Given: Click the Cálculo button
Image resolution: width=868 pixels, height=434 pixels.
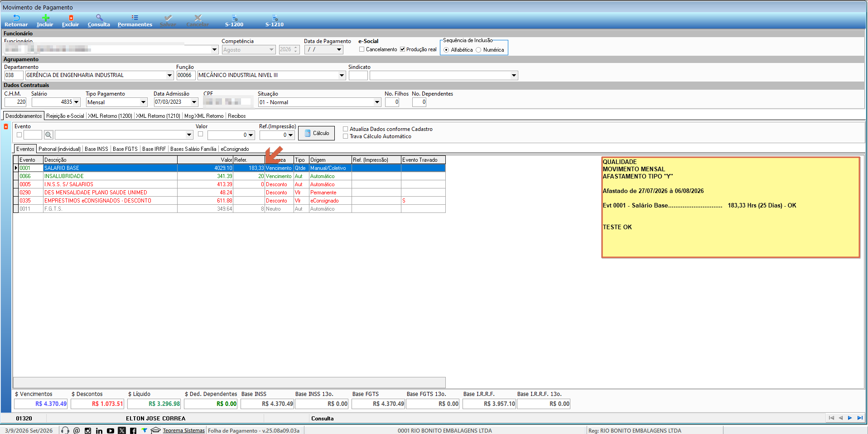Looking at the screenshot, I should pyautogui.click(x=317, y=133).
